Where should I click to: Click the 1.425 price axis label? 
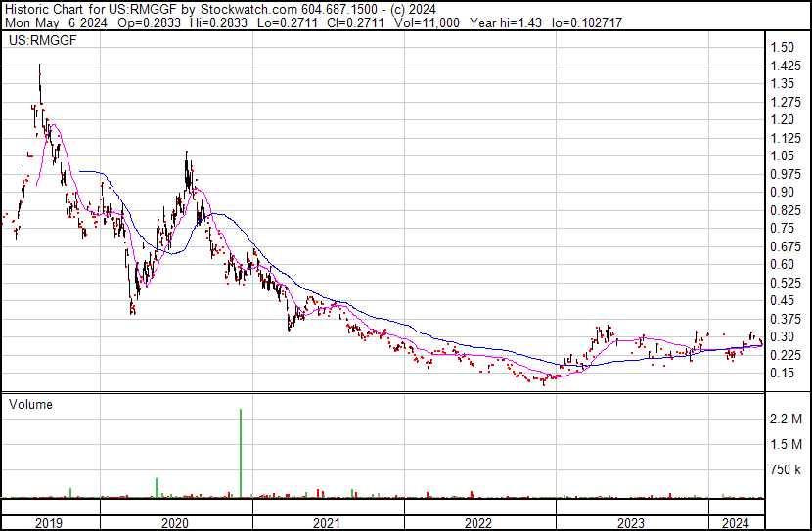click(x=786, y=66)
